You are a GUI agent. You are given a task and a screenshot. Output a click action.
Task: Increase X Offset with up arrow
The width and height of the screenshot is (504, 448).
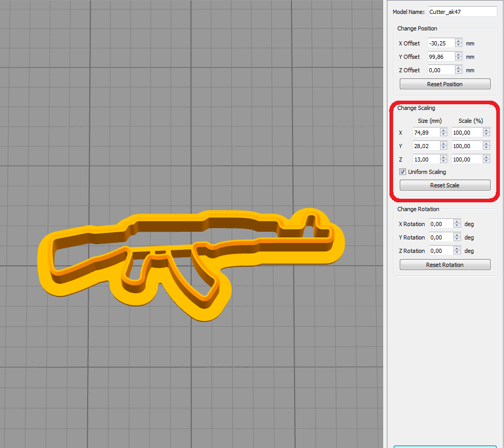click(x=459, y=41)
